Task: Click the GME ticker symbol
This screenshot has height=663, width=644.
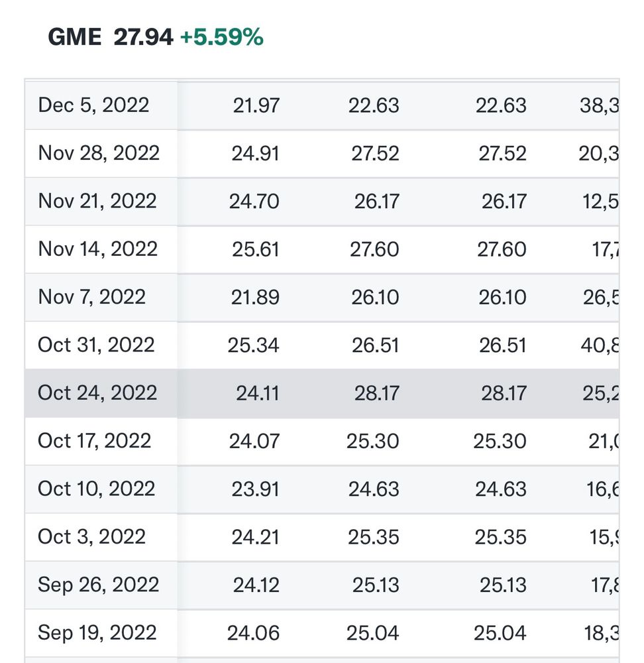Action: (x=74, y=37)
